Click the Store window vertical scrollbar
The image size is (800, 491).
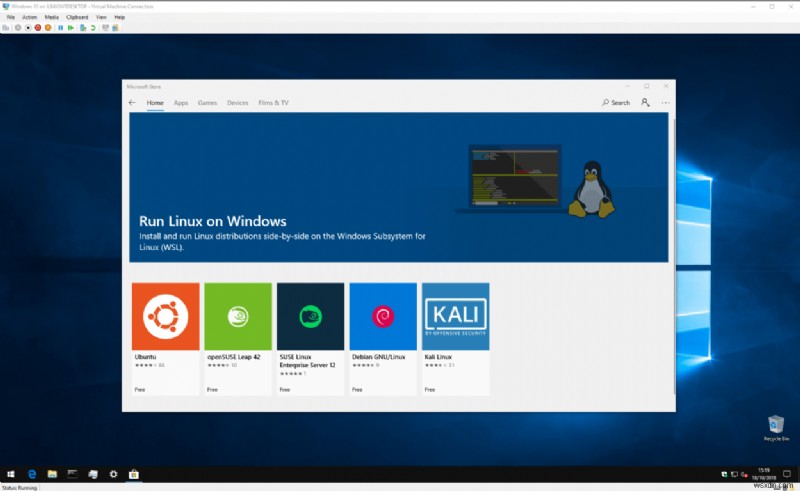(673, 255)
